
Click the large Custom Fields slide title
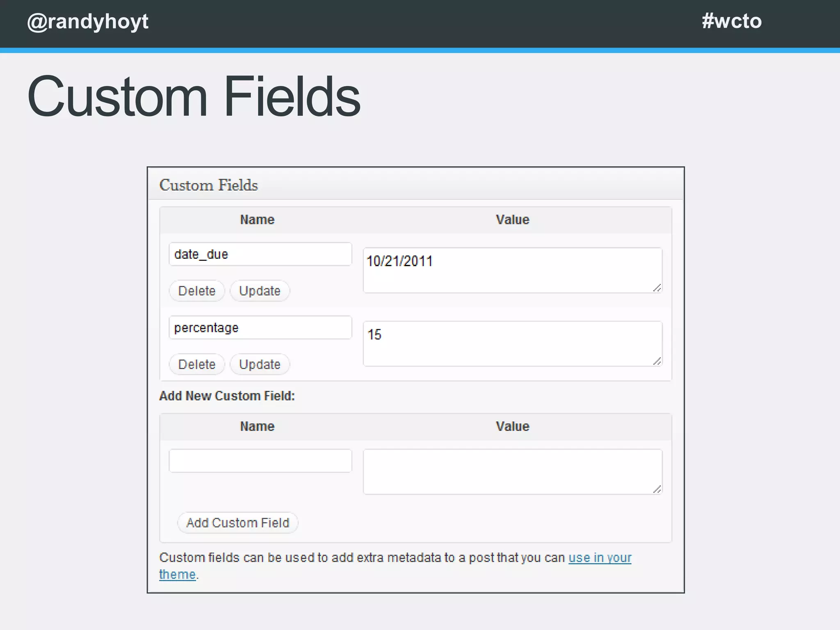[194, 97]
